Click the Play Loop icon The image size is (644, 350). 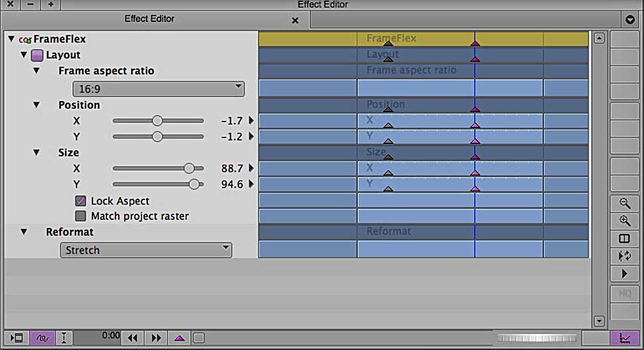(x=624, y=256)
